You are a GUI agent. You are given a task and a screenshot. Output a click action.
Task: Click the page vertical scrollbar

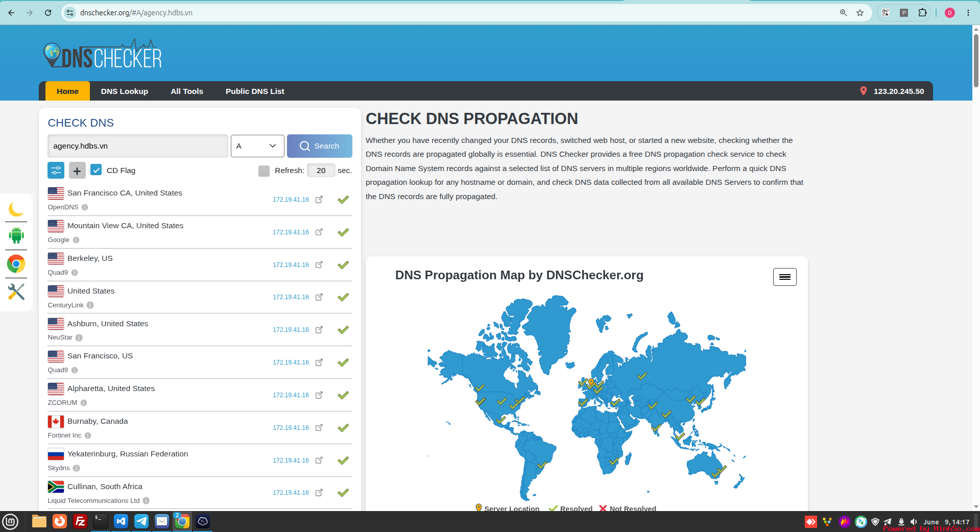point(976,61)
